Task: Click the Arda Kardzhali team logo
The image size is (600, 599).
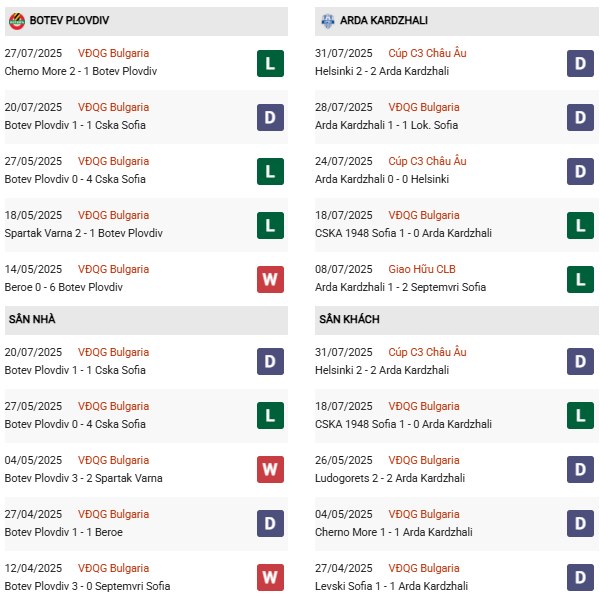Action: [328, 20]
